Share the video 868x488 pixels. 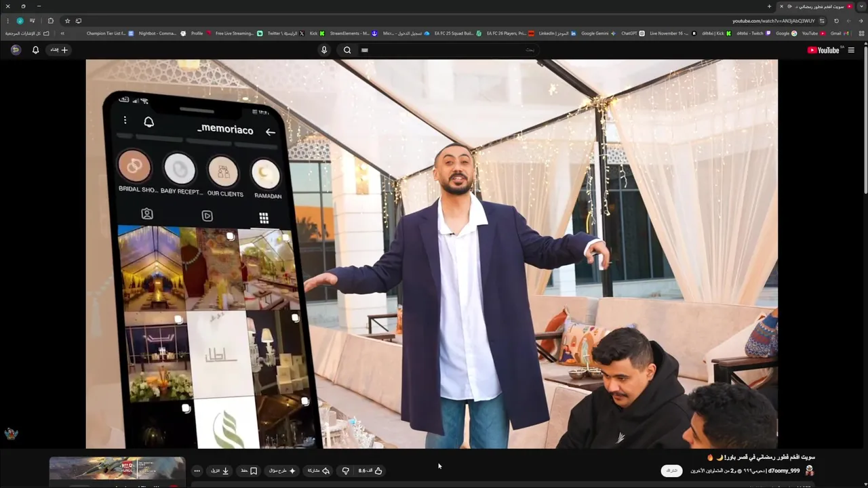click(319, 470)
